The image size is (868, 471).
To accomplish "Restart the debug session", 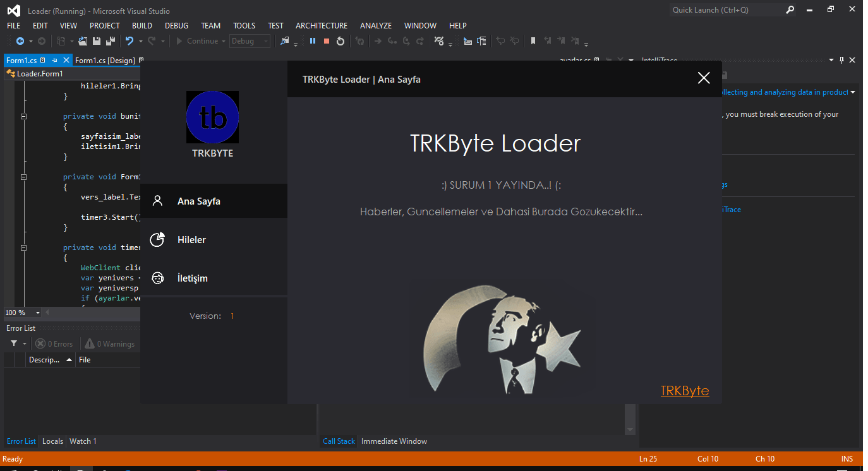I will coord(341,41).
